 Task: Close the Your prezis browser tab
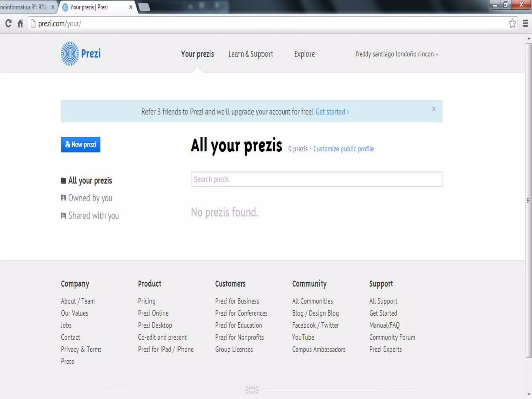131,7
